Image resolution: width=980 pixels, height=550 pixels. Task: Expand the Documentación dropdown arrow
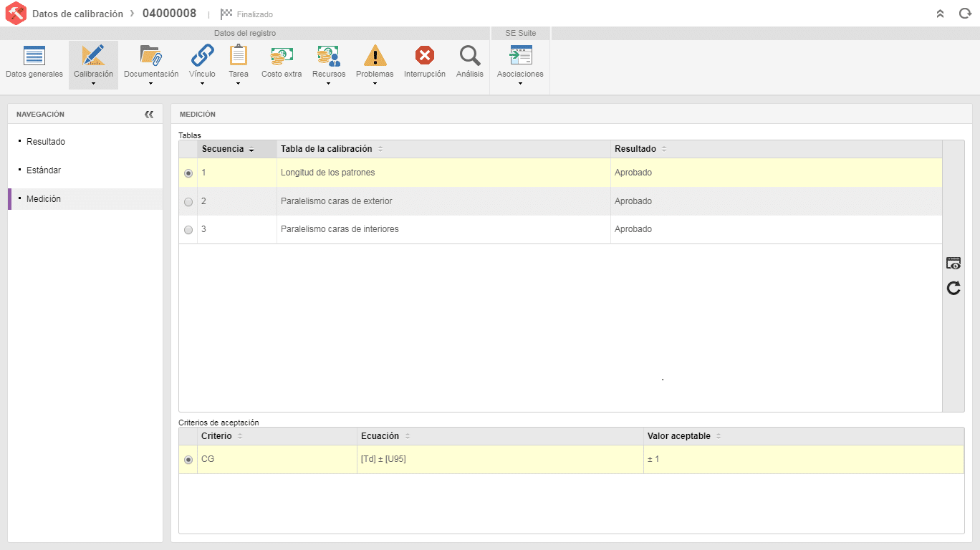151,84
